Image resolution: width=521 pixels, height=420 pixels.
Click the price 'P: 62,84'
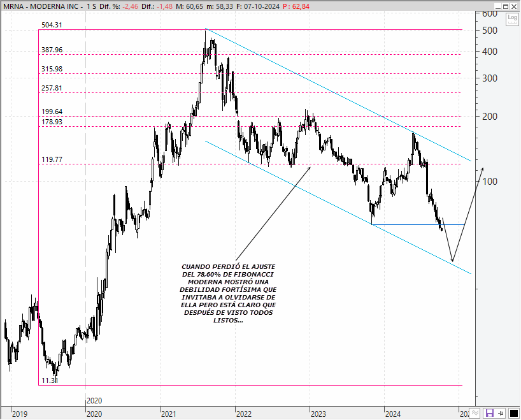296,6
